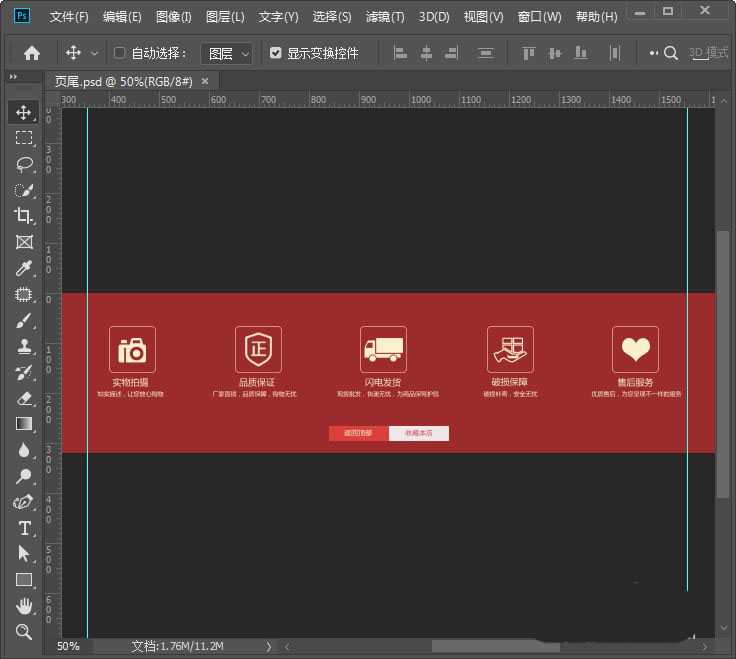Select the Crop tool

coord(24,216)
